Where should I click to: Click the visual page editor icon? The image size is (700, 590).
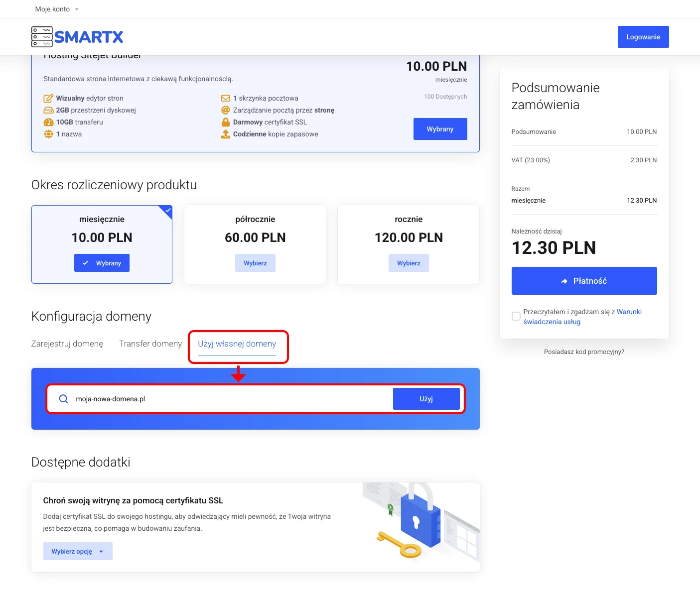48,98
